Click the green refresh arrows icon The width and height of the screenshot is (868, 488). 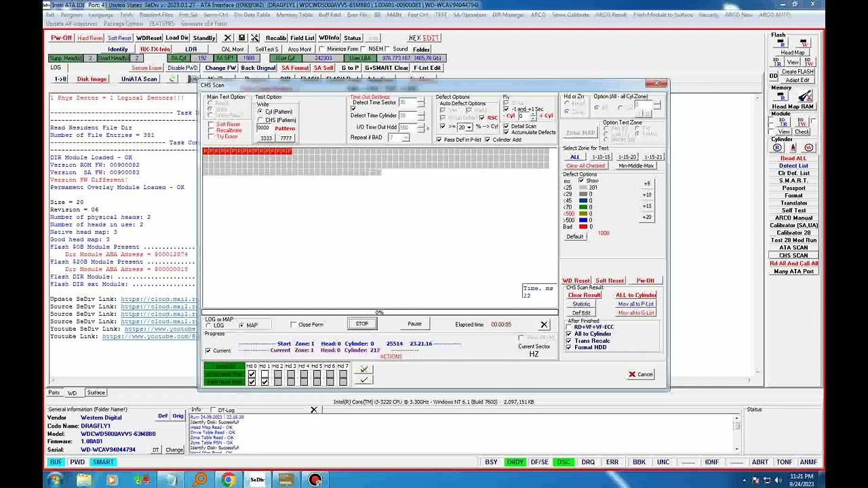[x=172, y=79]
